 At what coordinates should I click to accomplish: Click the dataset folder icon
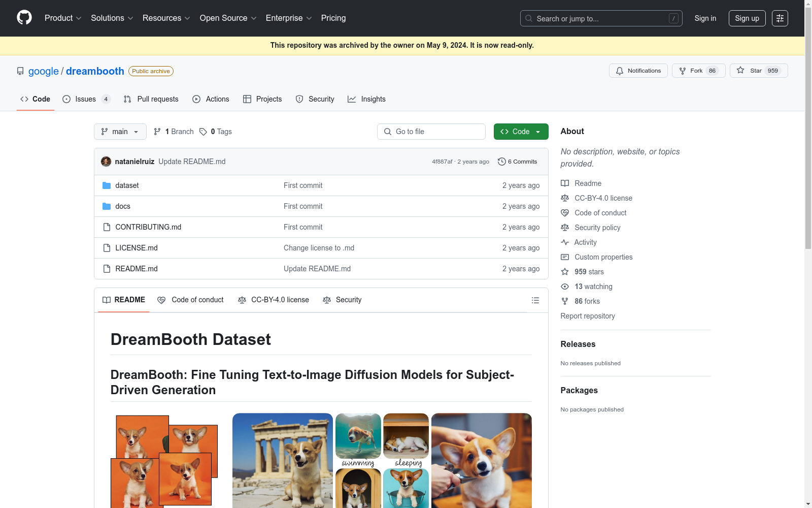click(107, 185)
